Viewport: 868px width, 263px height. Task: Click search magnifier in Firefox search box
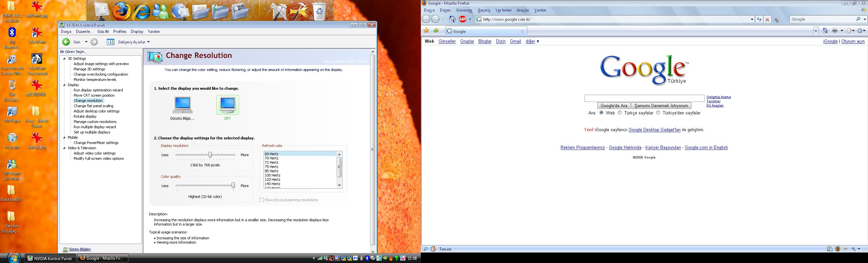(858, 19)
